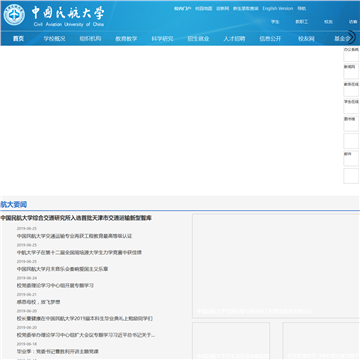
Task: Select the 访客 audience link
Action: pyautogui.click(x=353, y=22)
